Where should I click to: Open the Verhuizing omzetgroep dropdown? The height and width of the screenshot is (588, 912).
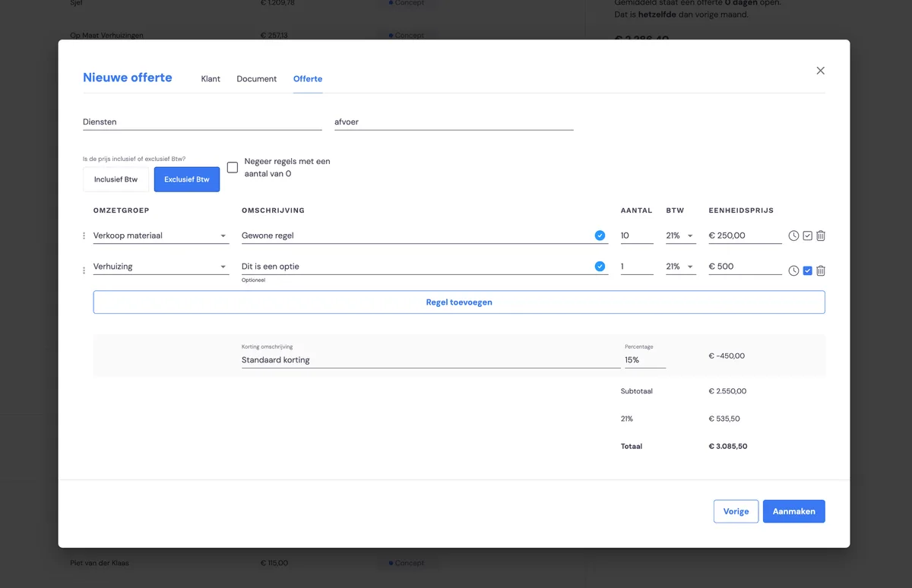click(x=160, y=267)
